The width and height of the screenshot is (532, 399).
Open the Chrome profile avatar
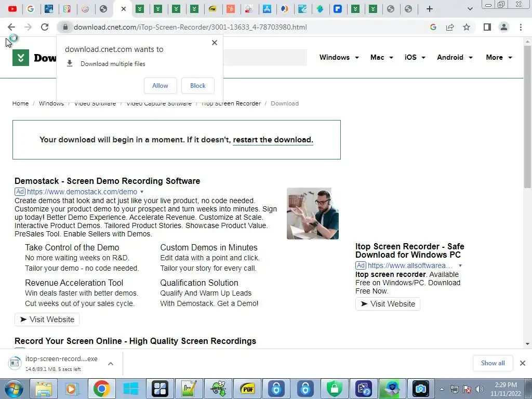tap(504, 27)
